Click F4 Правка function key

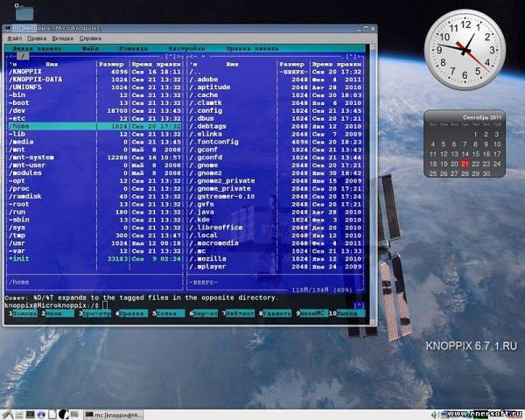click(x=134, y=313)
